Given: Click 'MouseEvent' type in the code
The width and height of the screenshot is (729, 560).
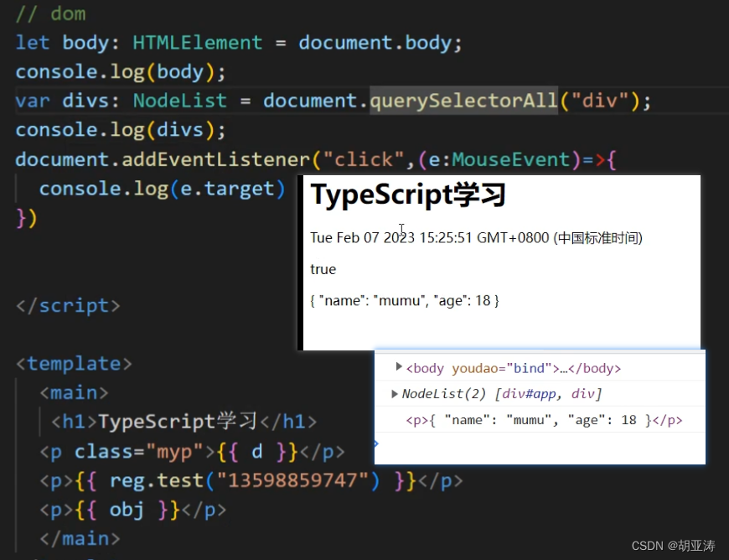Looking at the screenshot, I should point(510,159).
